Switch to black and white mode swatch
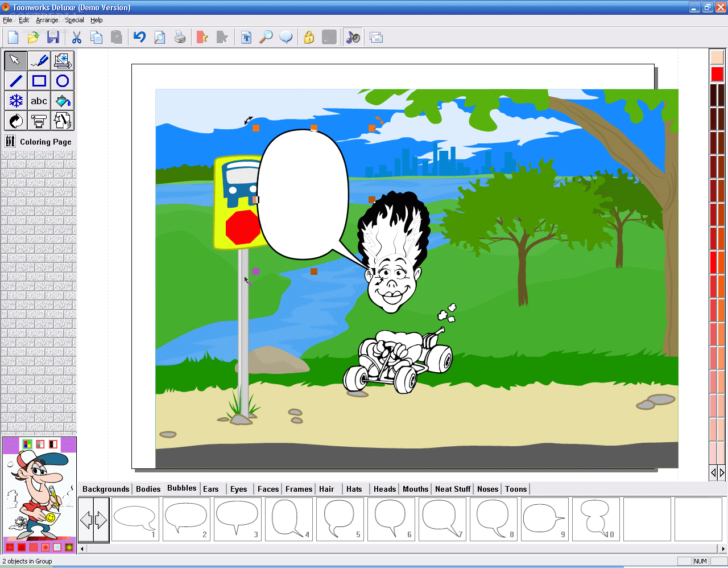The width and height of the screenshot is (728, 568). click(53, 444)
